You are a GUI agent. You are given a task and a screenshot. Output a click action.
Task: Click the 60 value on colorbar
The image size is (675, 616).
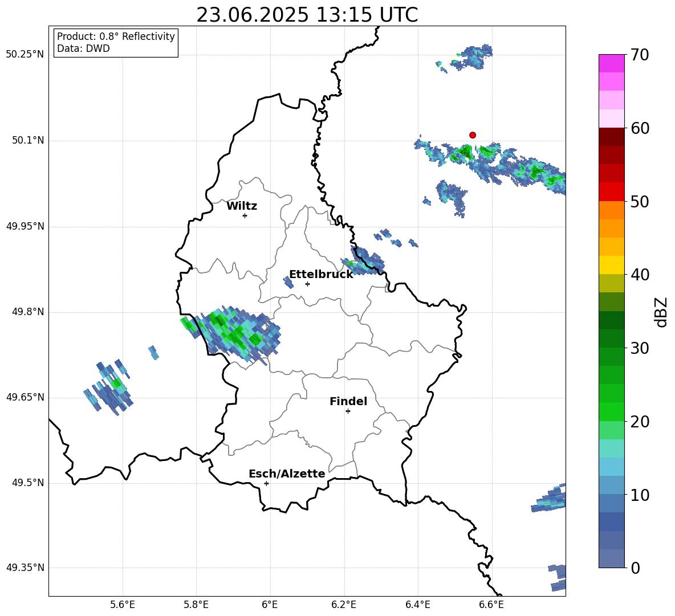(640, 128)
